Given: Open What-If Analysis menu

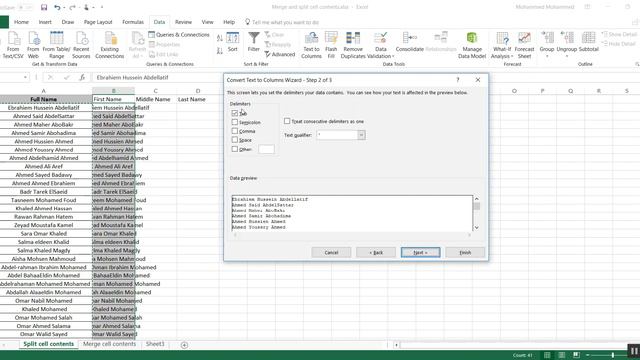Looking at the screenshot, I should pyautogui.click(x=502, y=45).
